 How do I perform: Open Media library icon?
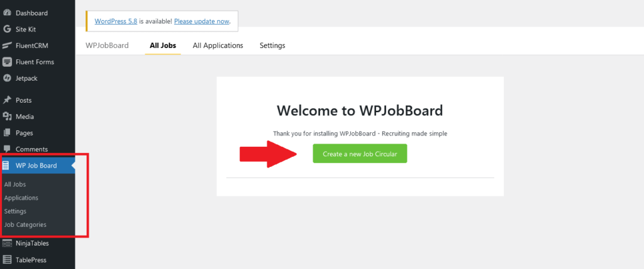click(6, 117)
